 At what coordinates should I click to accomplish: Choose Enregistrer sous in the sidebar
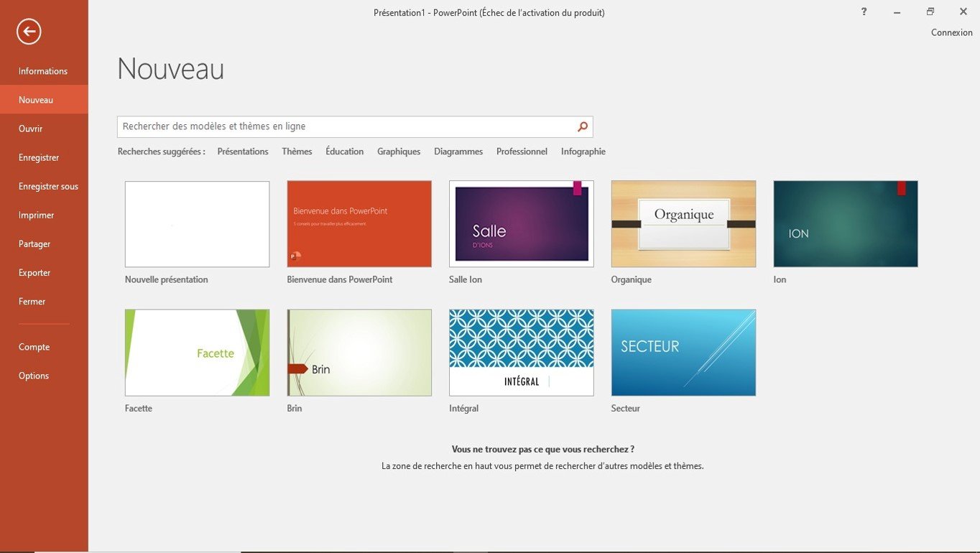tap(48, 186)
